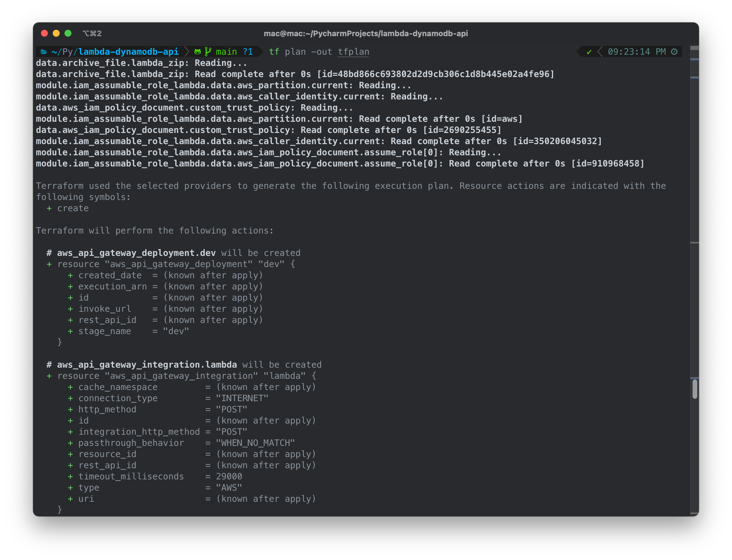732x560 pixels.
Task: Click the '[id=350206045032]' caller identity id
Action: click(557, 141)
